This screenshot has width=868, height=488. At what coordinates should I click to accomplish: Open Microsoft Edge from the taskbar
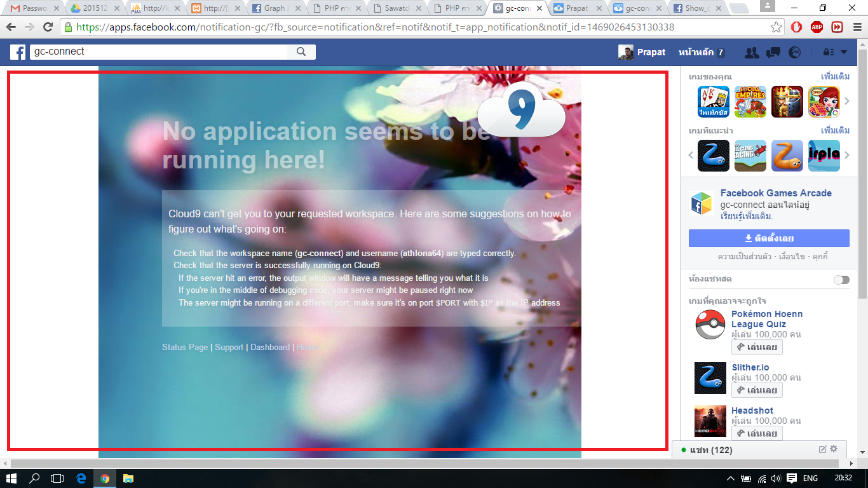pyautogui.click(x=81, y=478)
